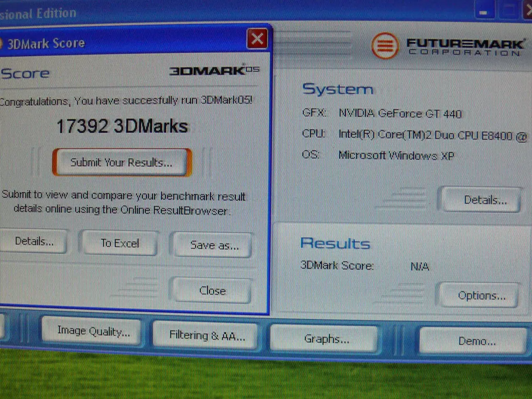This screenshot has width=532, height=399.
Task: Choose Save as to store results
Action: pyautogui.click(x=214, y=245)
